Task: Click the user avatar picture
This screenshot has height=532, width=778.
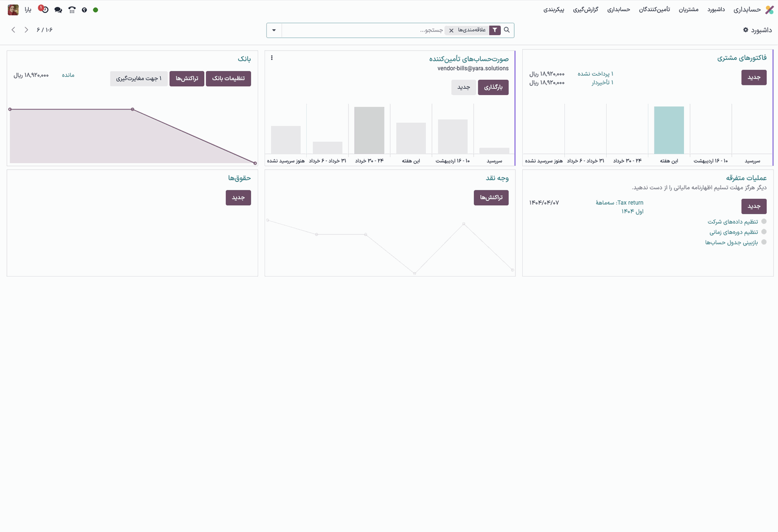Action: coord(13,10)
